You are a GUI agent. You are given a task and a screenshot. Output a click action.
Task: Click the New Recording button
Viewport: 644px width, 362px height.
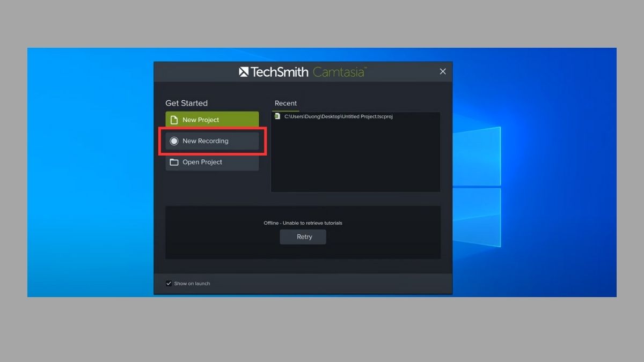click(x=212, y=141)
